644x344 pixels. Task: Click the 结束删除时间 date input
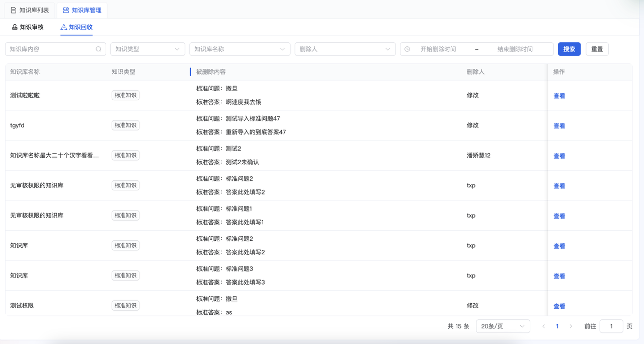(515, 49)
